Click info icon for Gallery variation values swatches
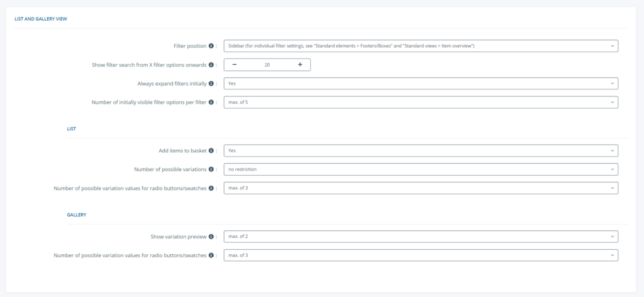The image size is (644, 297). pos(211,255)
